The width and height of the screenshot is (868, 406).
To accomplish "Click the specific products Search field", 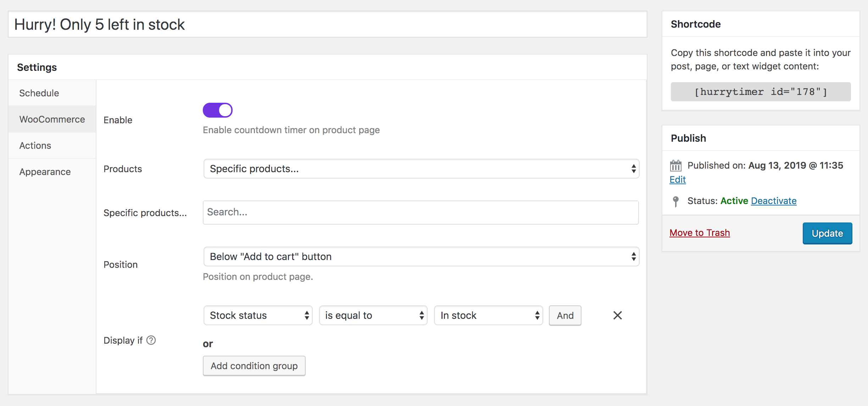I will [x=421, y=212].
